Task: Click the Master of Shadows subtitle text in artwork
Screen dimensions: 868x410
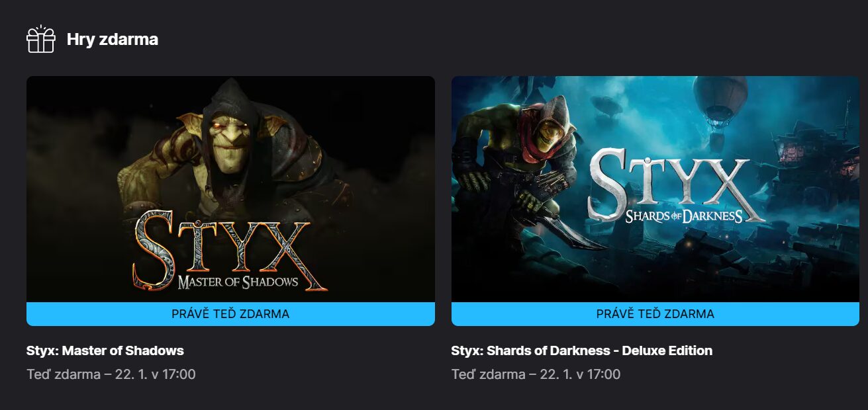Action: tap(238, 282)
